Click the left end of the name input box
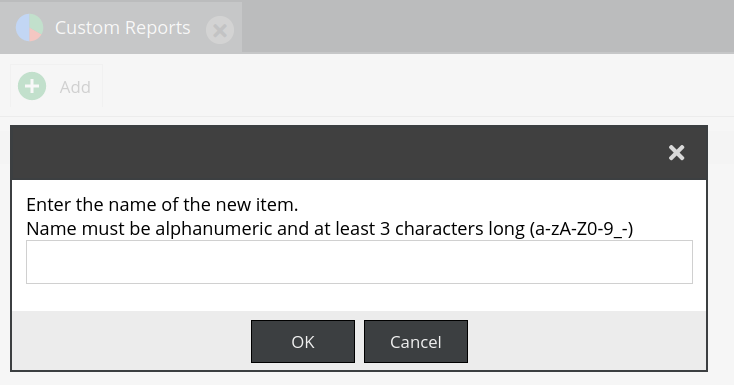This screenshot has width=734, height=385. coord(37,262)
